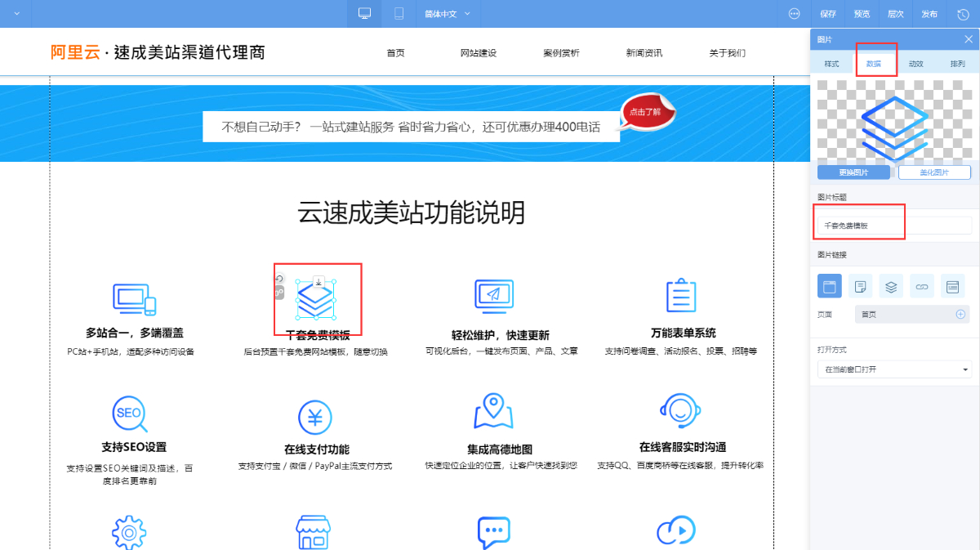Expand the top-left chevron menu
980x550 pixels.
(16, 14)
